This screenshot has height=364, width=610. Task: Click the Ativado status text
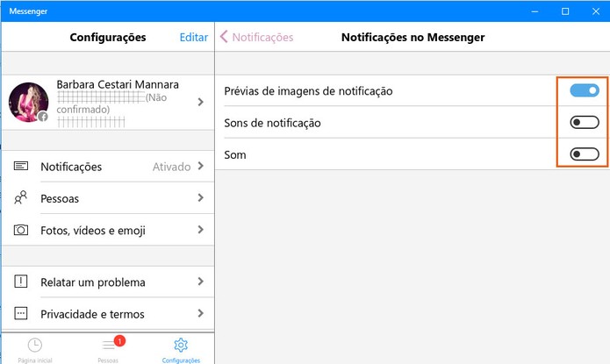click(171, 167)
